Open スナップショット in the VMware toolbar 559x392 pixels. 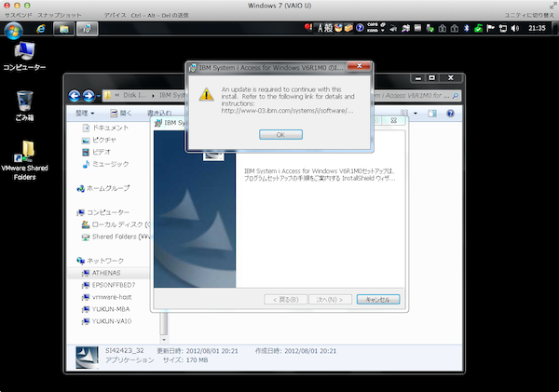[60, 15]
